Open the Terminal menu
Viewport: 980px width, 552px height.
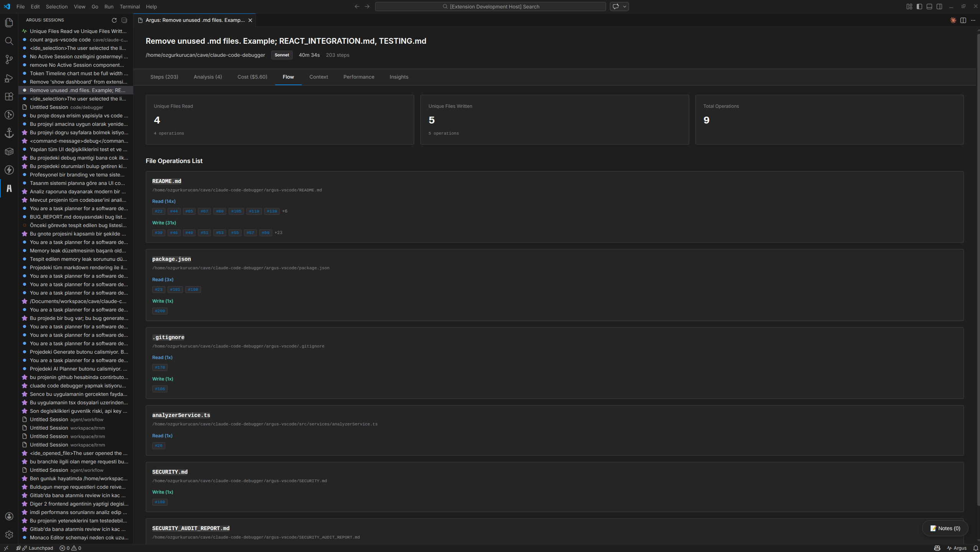130,7
